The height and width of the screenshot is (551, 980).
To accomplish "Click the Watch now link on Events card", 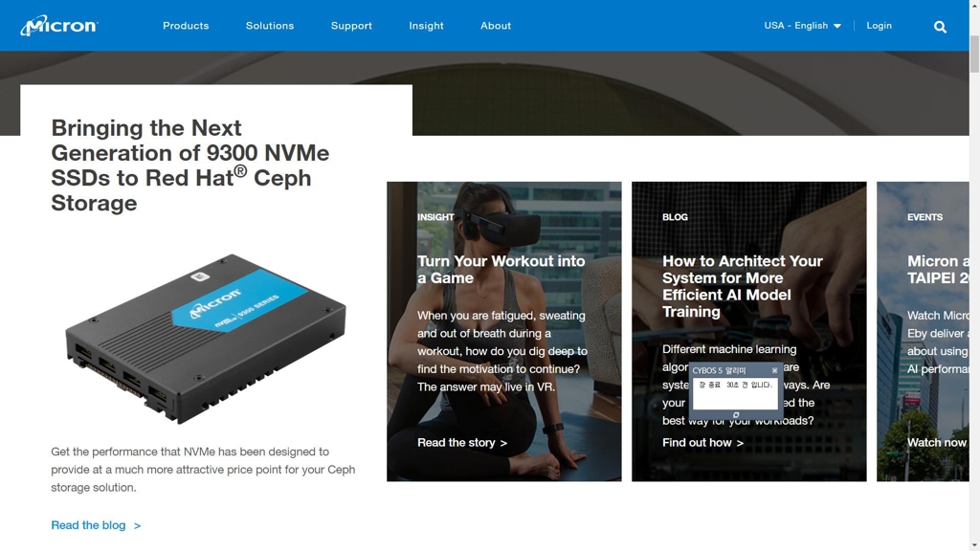I will pos(937,442).
